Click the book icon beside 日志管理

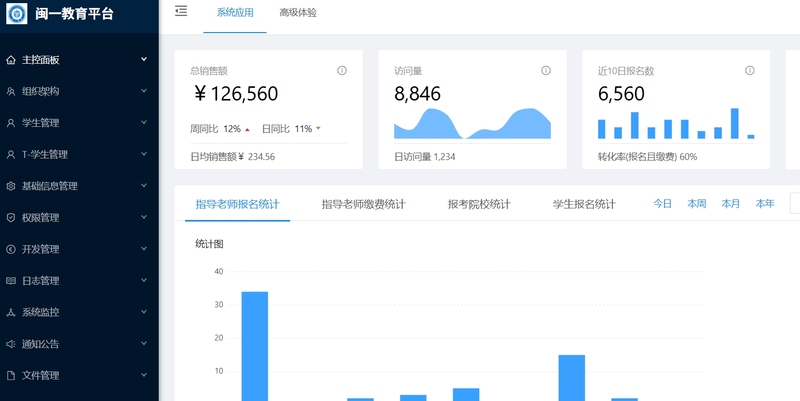[x=11, y=281]
